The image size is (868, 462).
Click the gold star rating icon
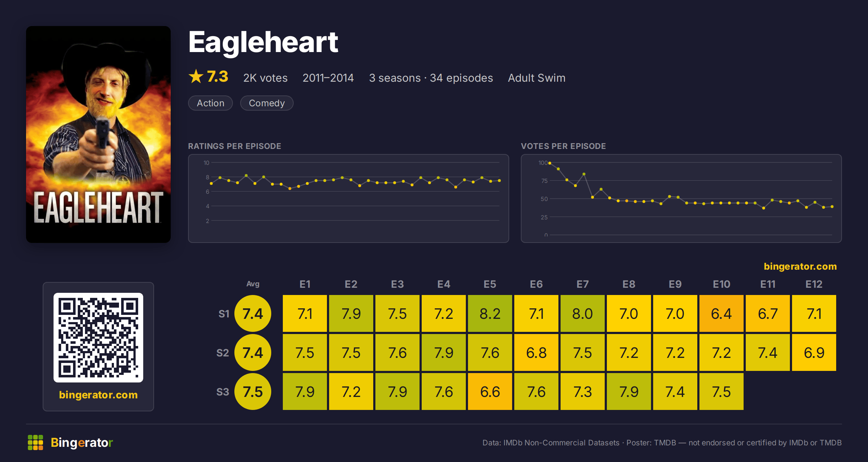click(196, 77)
